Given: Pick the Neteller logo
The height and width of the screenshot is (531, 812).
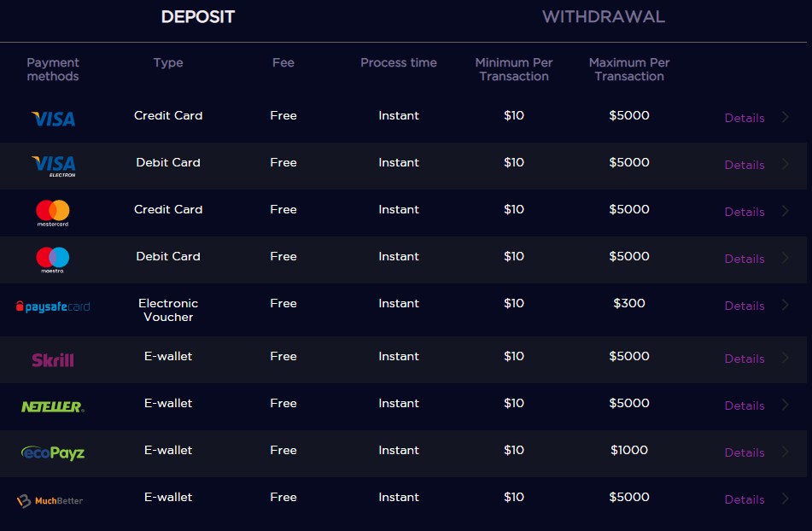Looking at the screenshot, I should (x=53, y=407).
